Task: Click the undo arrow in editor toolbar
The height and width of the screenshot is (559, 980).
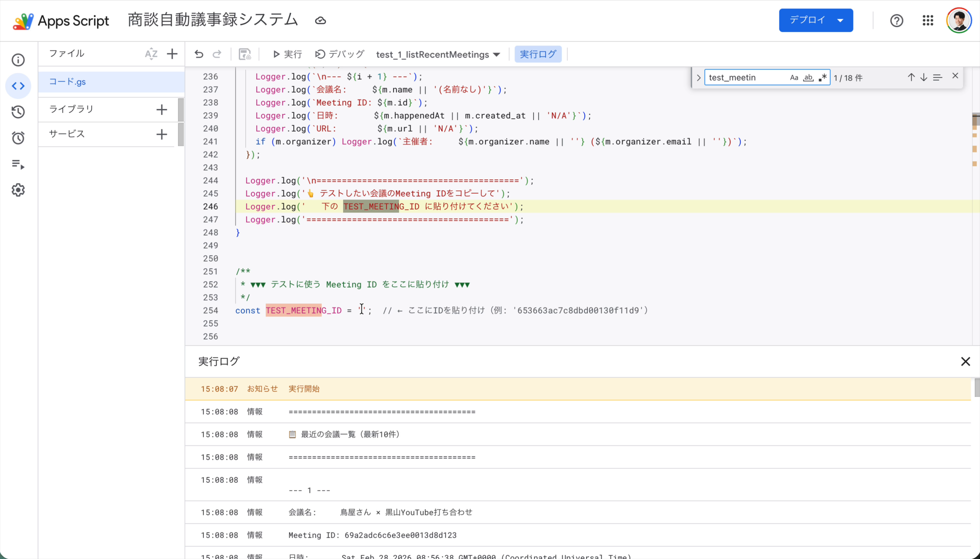Action: [x=199, y=54]
